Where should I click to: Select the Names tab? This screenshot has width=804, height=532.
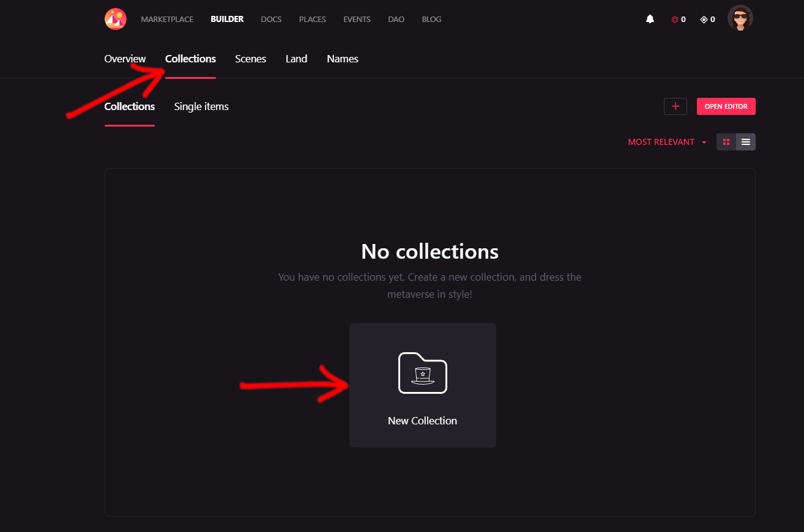tap(343, 59)
